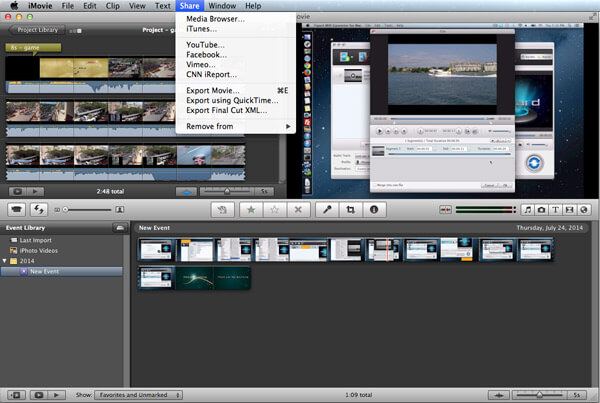Click the 8s - game title bar
Viewport: 600px width, 403px height.
33,48
